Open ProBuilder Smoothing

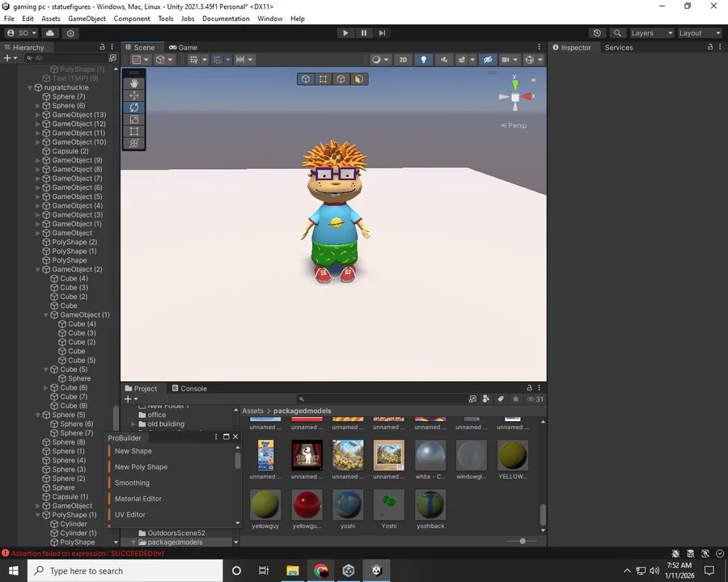point(132,483)
